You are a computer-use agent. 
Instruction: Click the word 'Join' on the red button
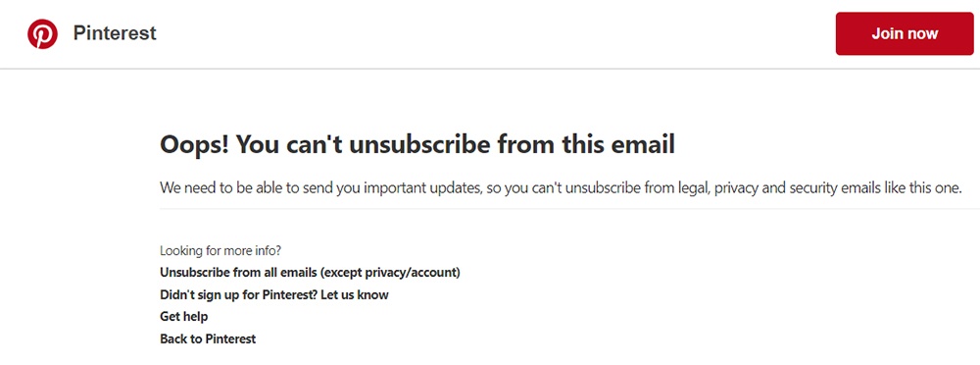(886, 33)
